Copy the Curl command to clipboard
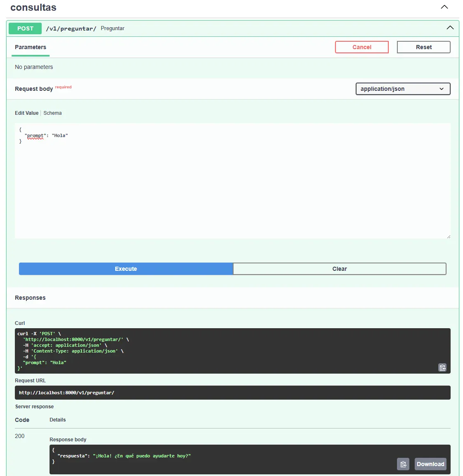This screenshot has width=463, height=476. (x=442, y=367)
